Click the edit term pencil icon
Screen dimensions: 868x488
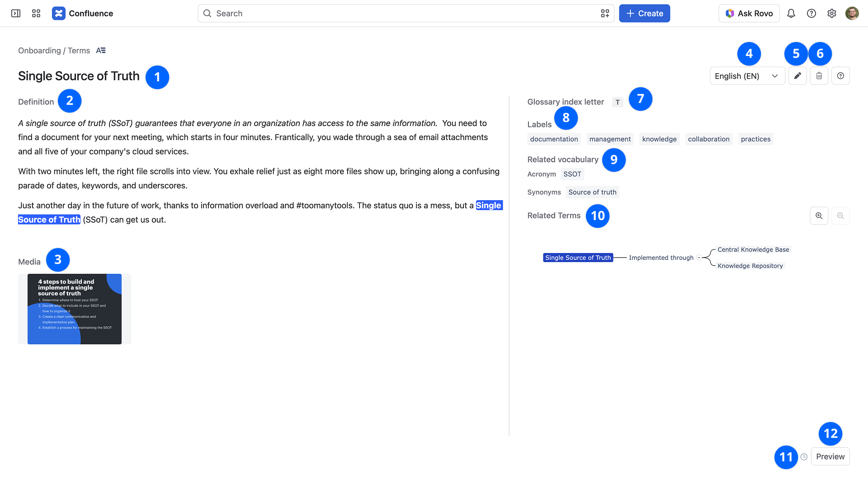[797, 76]
